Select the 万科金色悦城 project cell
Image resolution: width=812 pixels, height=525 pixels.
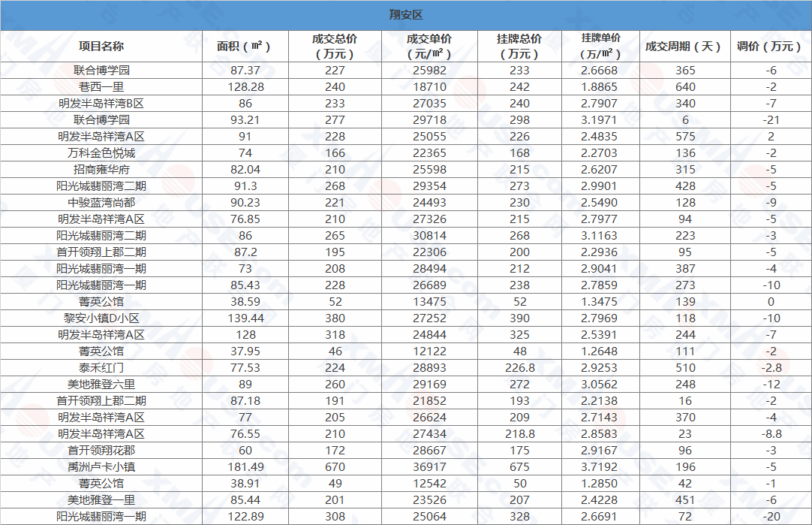click(x=101, y=153)
